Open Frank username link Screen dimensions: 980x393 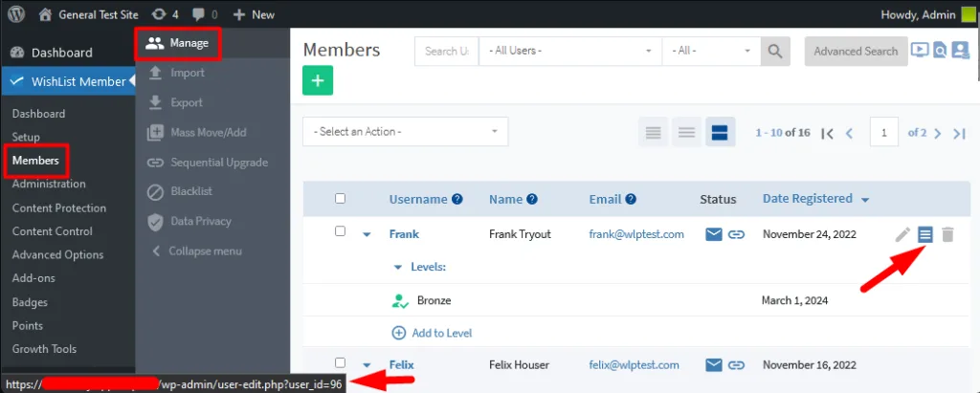404,234
